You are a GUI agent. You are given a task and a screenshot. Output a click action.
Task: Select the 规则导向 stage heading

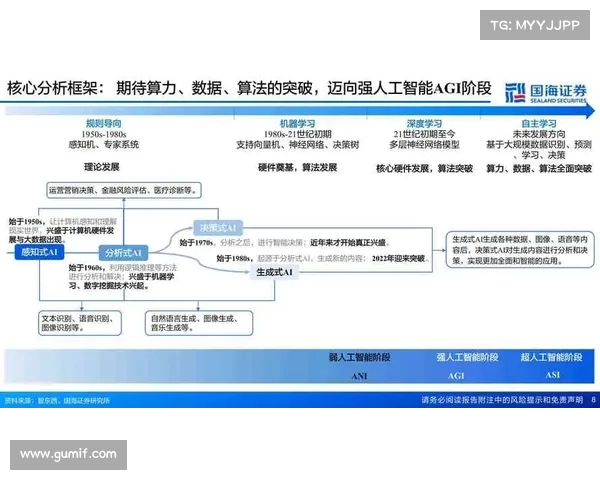tap(104, 123)
